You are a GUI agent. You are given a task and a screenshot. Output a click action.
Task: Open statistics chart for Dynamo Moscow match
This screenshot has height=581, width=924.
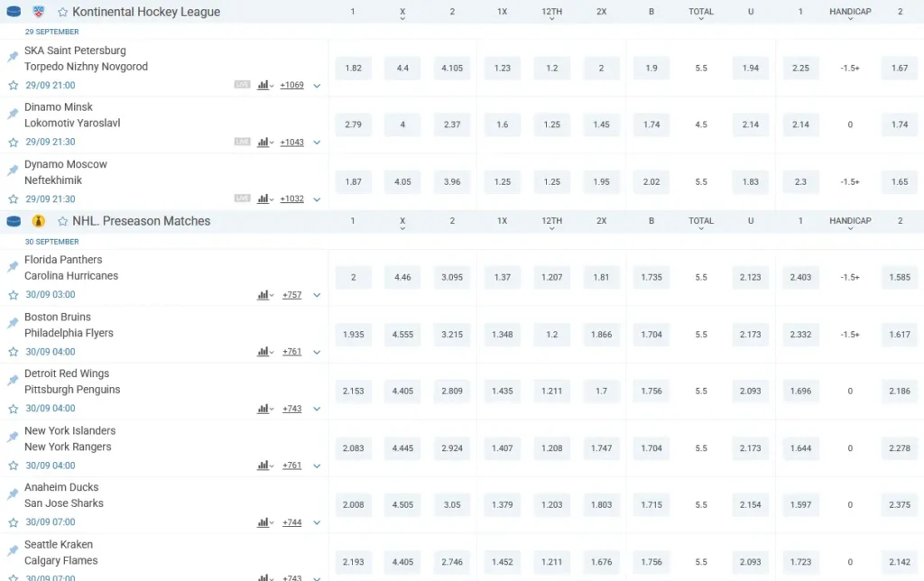coord(263,198)
